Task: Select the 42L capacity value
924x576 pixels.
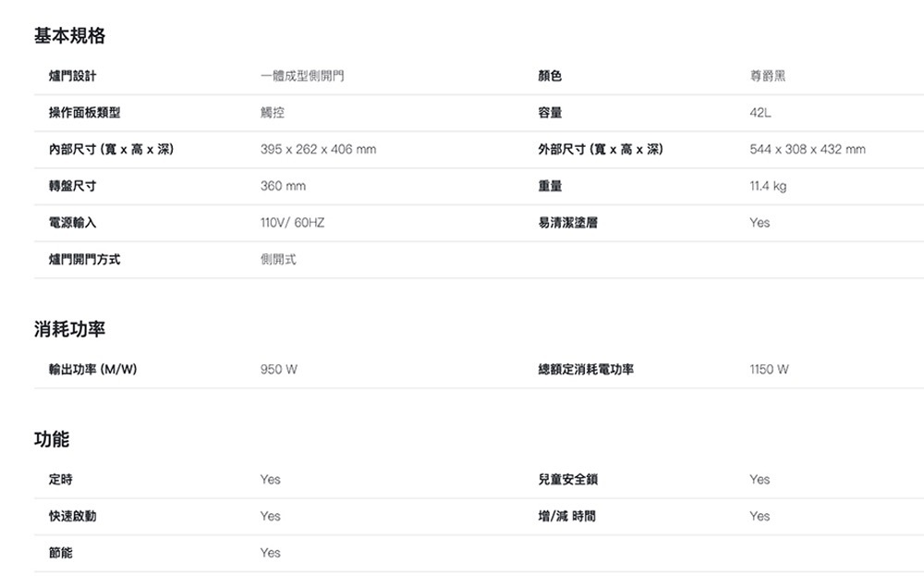Action: 762,114
